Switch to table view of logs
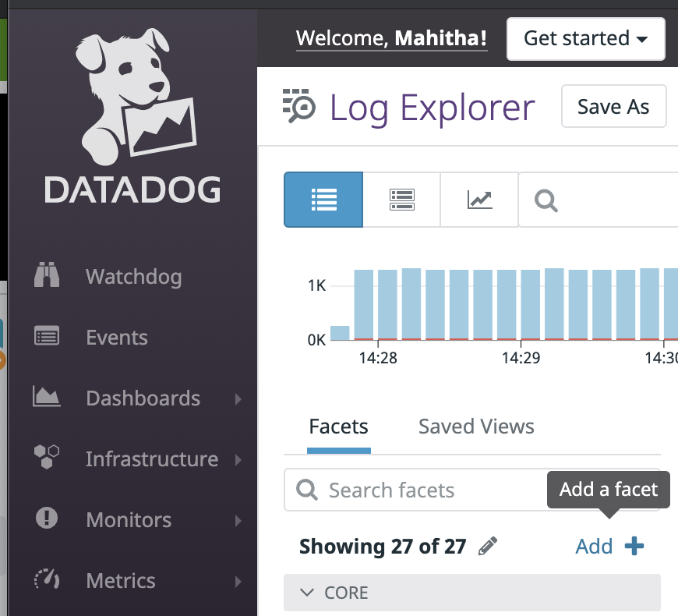Screen dimensions: 678x616 pos(401,200)
